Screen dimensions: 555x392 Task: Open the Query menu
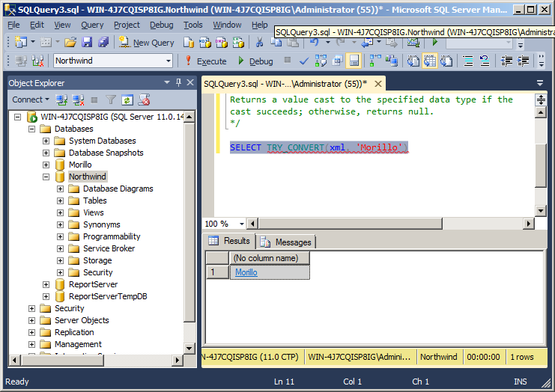tap(92, 25)
